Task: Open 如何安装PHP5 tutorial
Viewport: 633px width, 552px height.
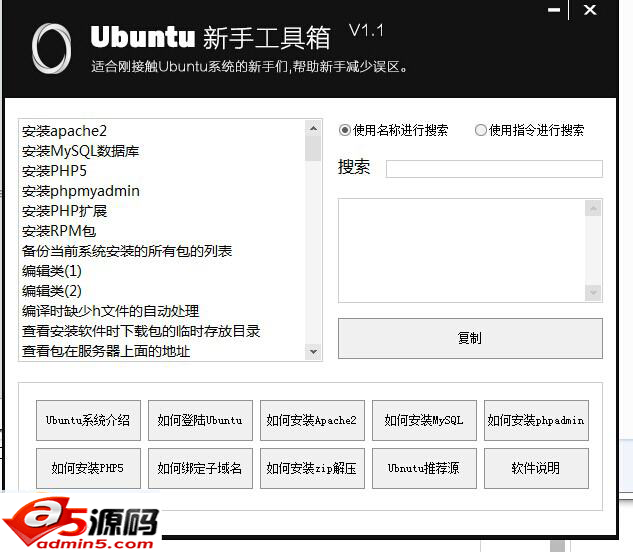Action: [88, 468]
